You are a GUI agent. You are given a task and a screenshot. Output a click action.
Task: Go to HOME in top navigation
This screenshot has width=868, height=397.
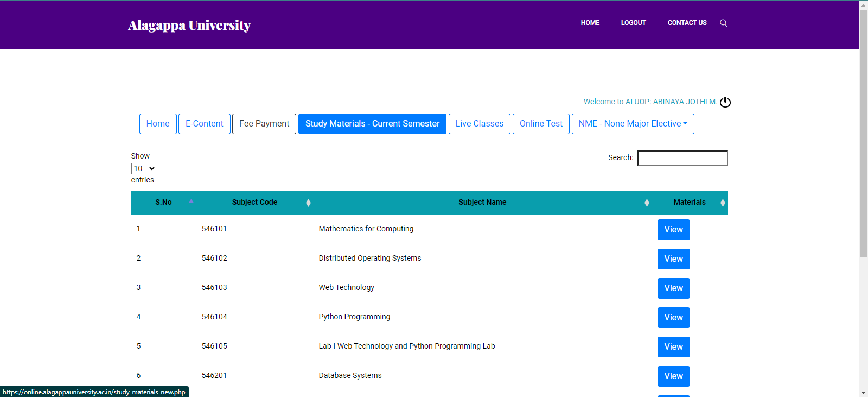[x=590, y=23]
